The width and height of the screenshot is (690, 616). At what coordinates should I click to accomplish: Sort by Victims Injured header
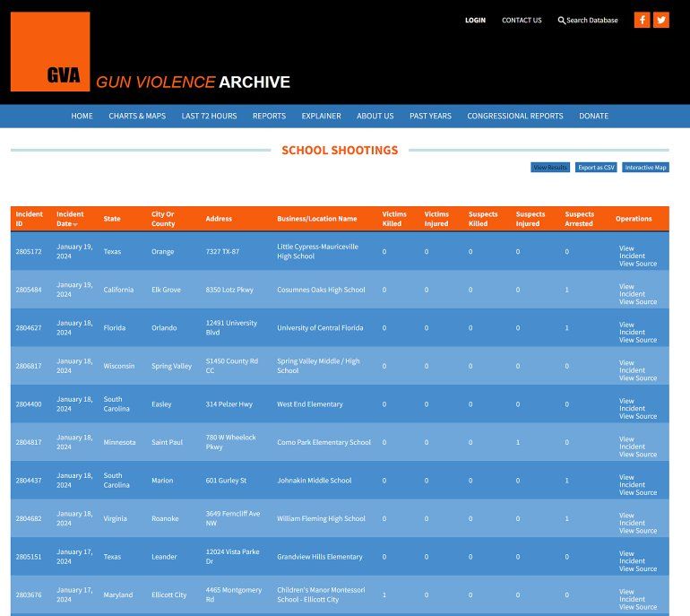pos(436,219)
